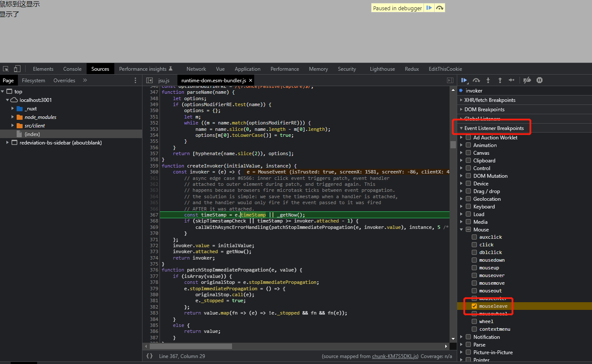The image size is (592, 364).
Task: Expand the node_modules folder arrow
Action: (x=13, y=117)
